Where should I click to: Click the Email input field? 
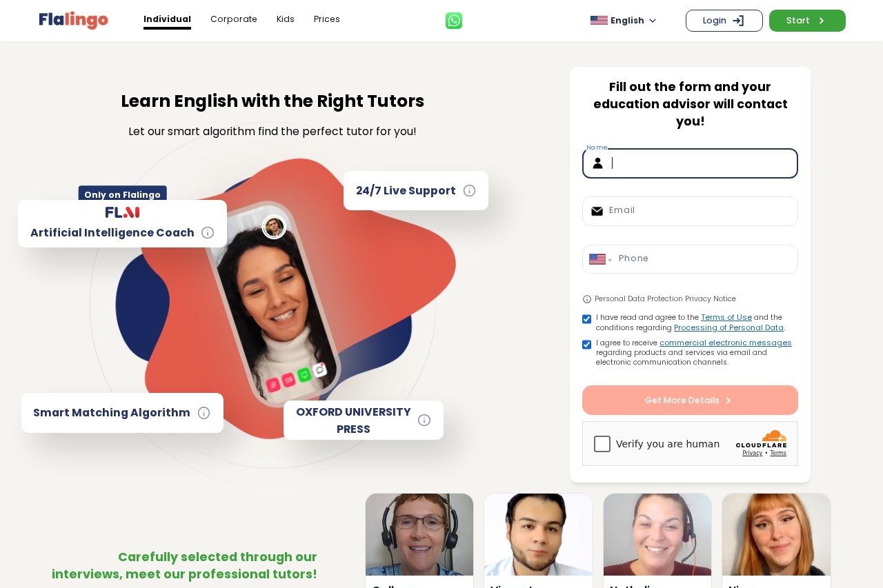(690, 211)
